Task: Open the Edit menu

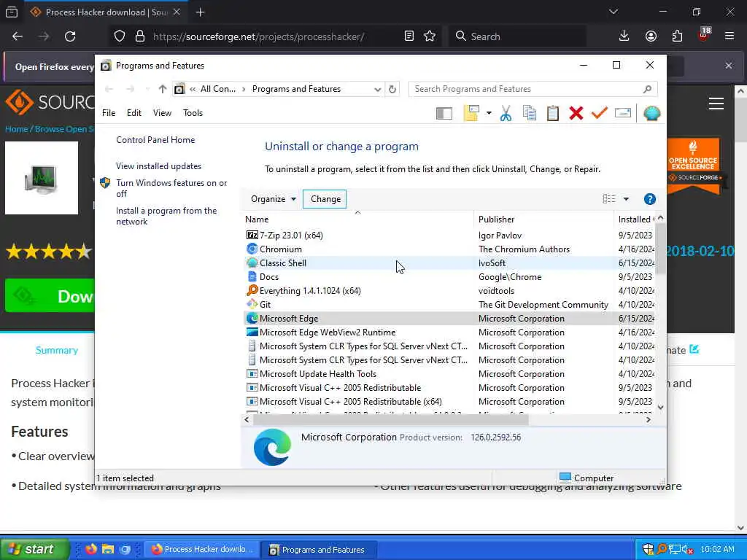Action: [x=134, y=113]
